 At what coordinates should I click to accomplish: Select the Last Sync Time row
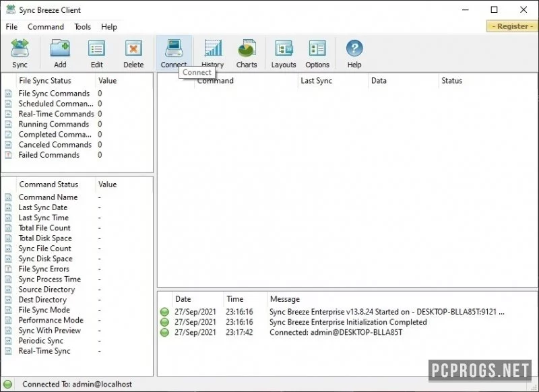tap(77, 218)
